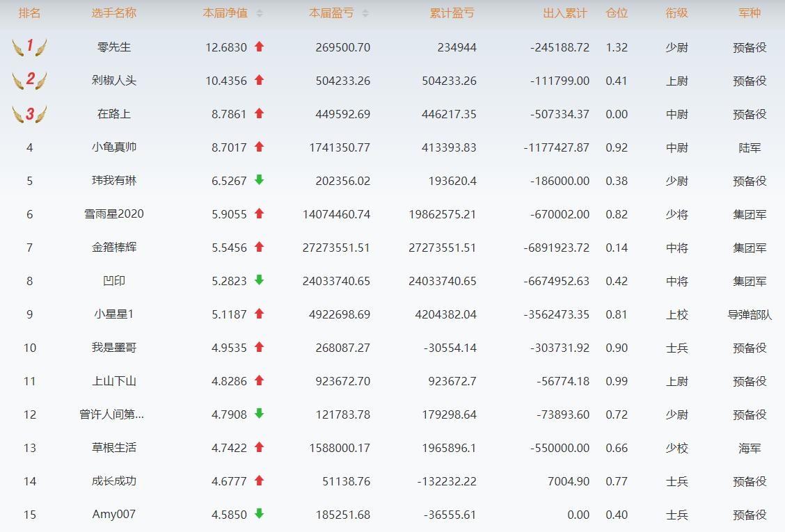Click 导弹部队 branch in 小星星1 row
The width and height of the screenshot is (785, 532).
click(750, 314)
